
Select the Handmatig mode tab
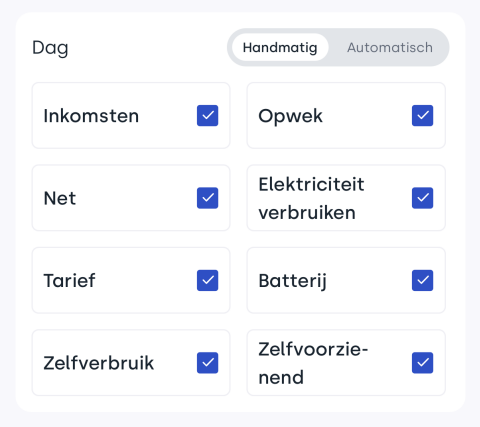[x=280, y=47]
